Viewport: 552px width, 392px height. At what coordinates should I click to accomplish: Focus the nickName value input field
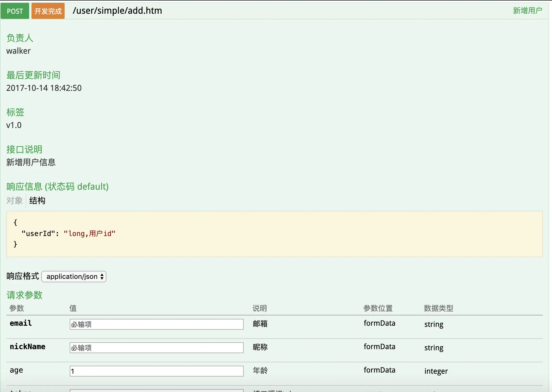click(x=156, y=348)
